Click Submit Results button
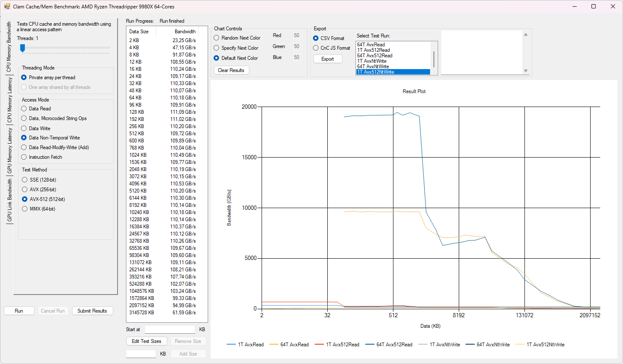623x364 pixels. (x=92, y=311)
